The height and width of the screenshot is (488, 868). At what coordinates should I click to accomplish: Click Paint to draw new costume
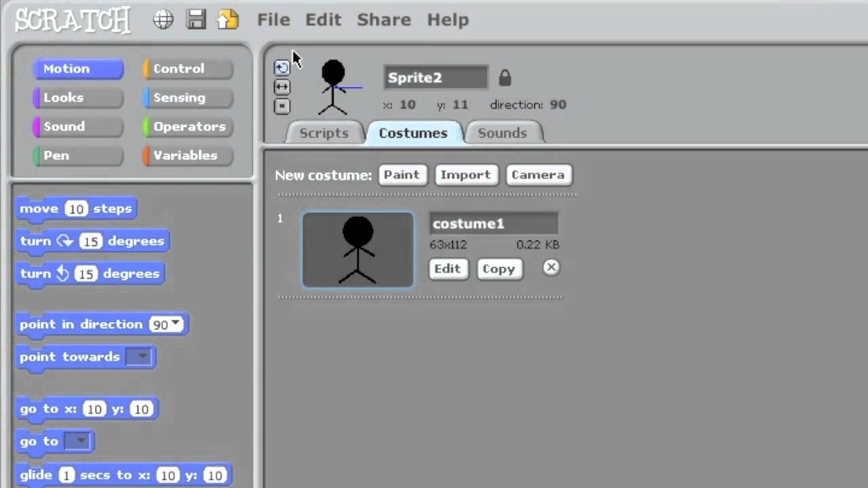(401, 175)
